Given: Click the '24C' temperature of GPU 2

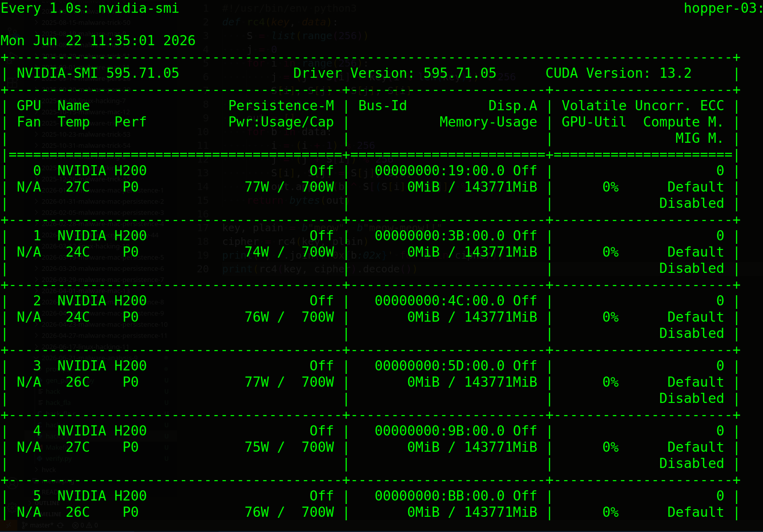Looking at the screenshot, I should [78, 317].
